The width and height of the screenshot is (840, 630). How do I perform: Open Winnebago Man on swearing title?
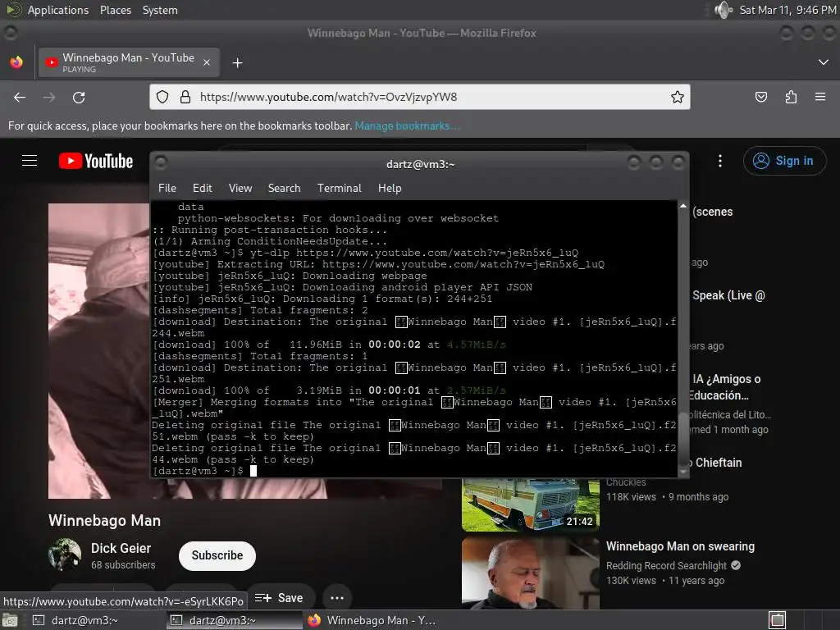tap(680, 546)
